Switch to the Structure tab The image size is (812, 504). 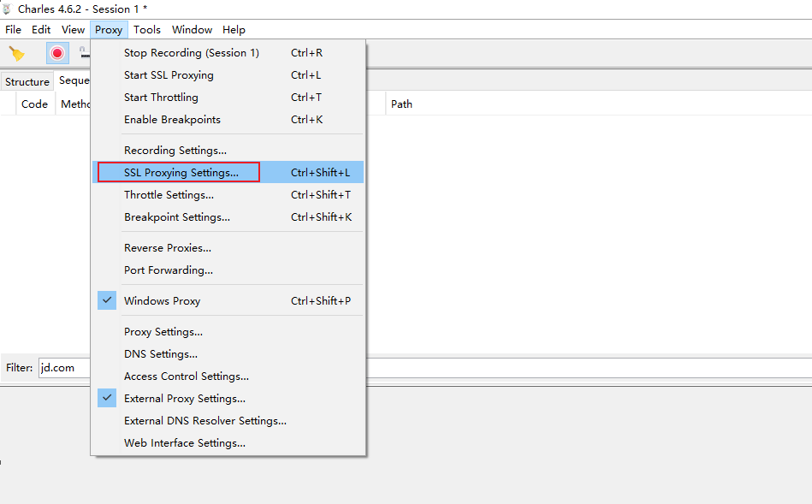(x=27, y=82)
